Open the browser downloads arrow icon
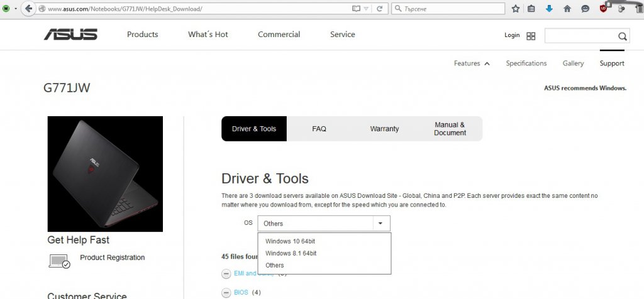This screenshot has width=644, height=299. [549, 9]
